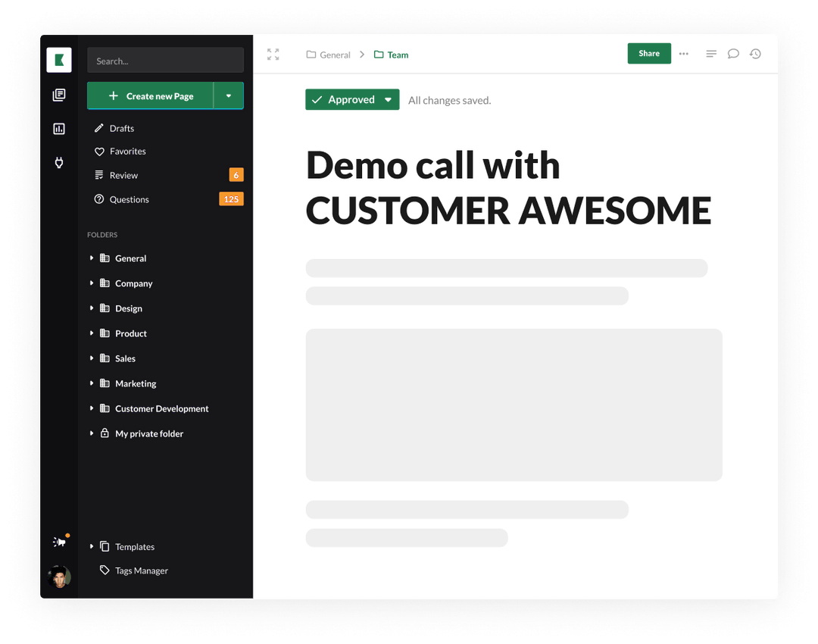Select the Company folder label
This screenshot has height=644, width=818.
point(134,283)
